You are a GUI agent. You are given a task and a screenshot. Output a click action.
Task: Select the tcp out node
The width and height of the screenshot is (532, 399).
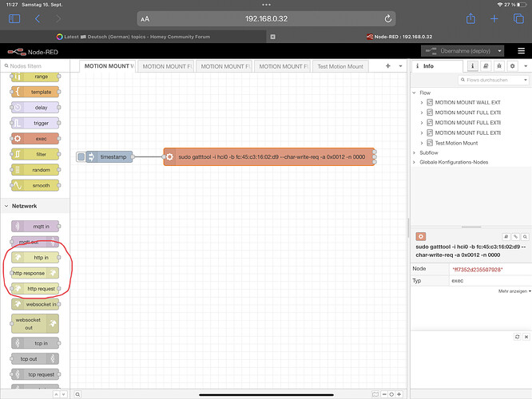(34, 359)
